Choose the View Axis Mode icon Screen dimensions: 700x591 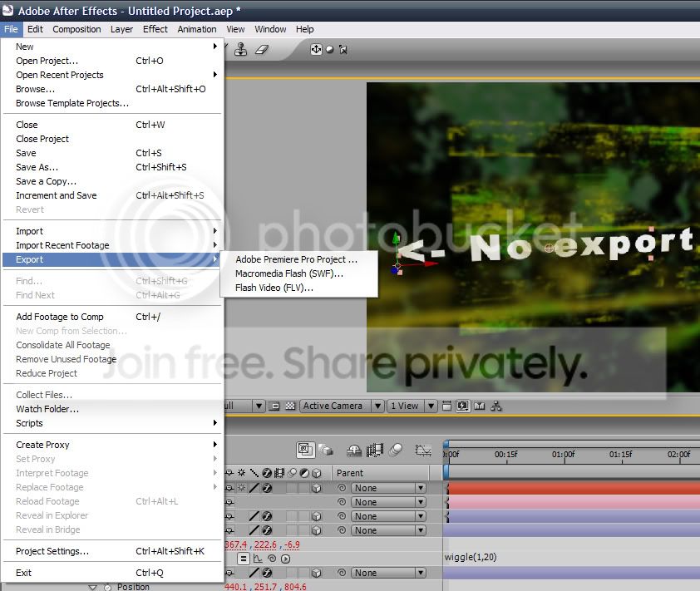pyautogui.click(x=343, y=50)
